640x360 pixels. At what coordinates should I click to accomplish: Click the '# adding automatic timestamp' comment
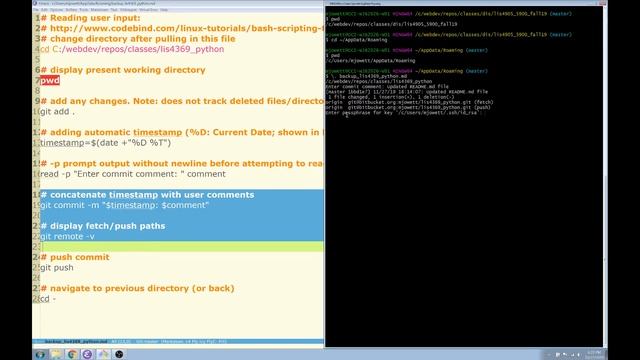(x=182, y=132)
